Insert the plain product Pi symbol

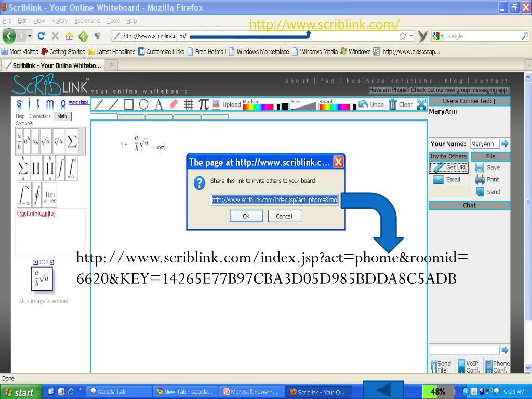click(36, 168)
